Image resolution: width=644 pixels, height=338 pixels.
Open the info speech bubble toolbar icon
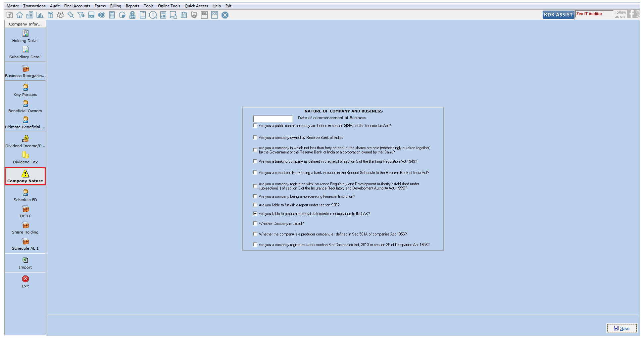coord(153,15)
